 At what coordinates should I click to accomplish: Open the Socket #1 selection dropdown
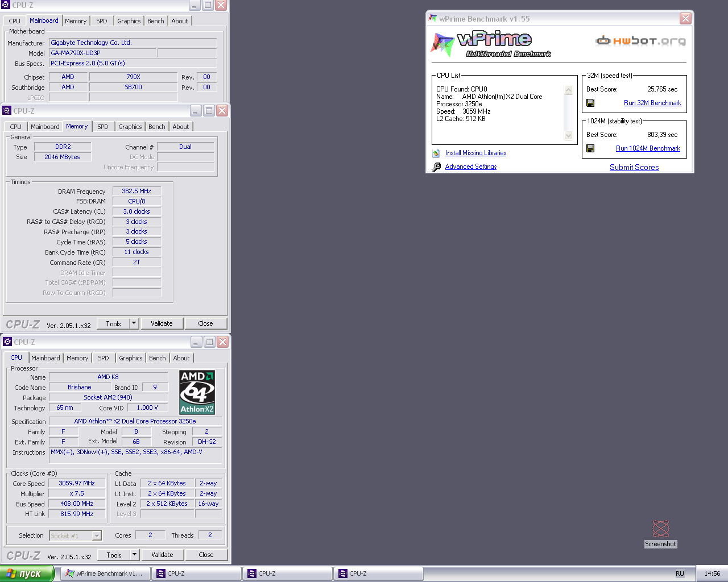97,535
